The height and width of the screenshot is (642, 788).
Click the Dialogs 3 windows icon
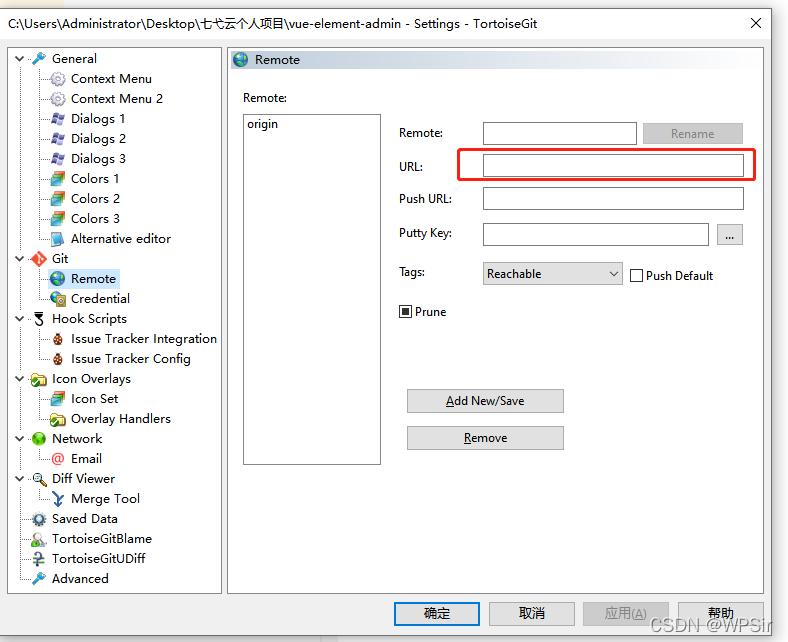point(58,159)
